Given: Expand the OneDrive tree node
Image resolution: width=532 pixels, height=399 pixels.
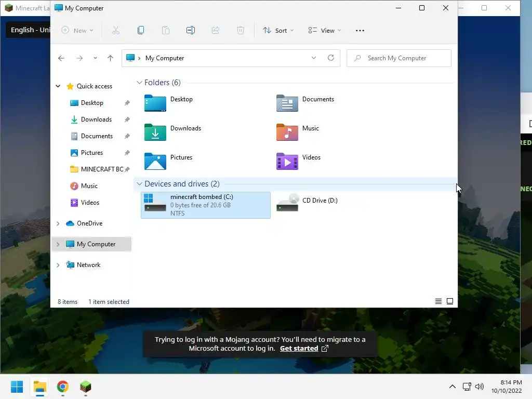Looking at the screenshot, I should point(58,223).
